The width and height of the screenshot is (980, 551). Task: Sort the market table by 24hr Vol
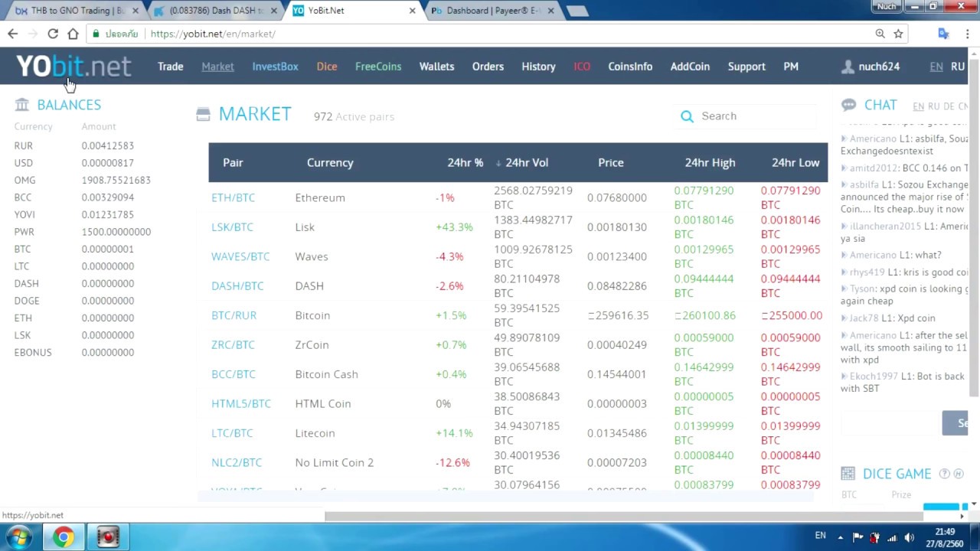tap(527, 162)
